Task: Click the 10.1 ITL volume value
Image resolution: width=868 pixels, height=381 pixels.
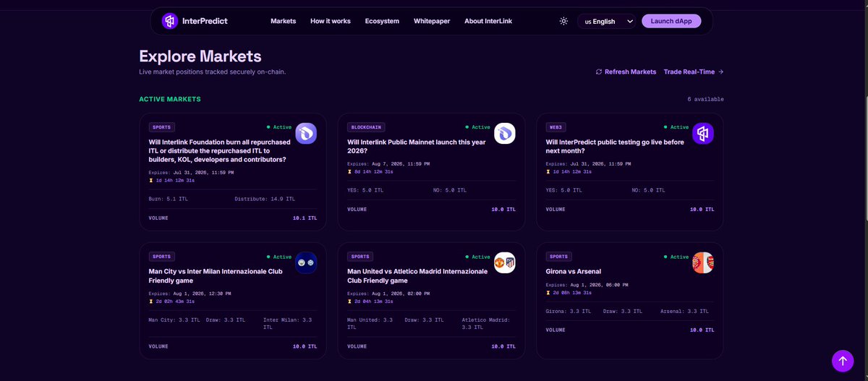Action: [x=305, y=218]
